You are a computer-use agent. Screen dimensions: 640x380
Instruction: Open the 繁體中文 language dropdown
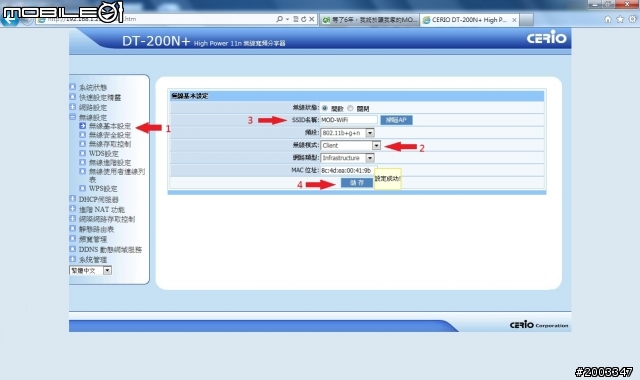pyautogui.click(x=91, y=270)
